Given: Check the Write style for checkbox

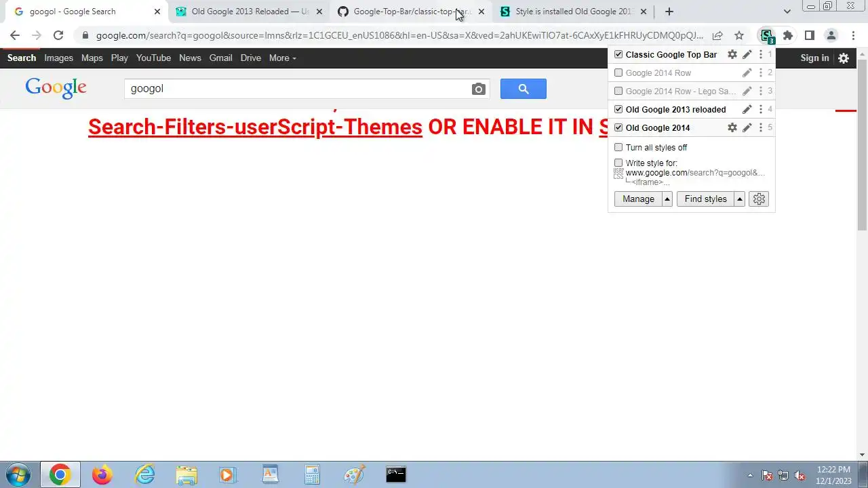Looking at the screenshot, I should tap(618, 163).
